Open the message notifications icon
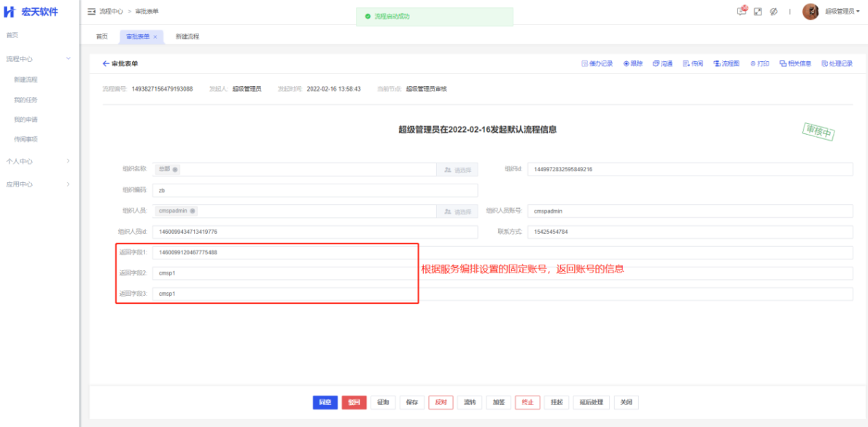 [742, 11]
